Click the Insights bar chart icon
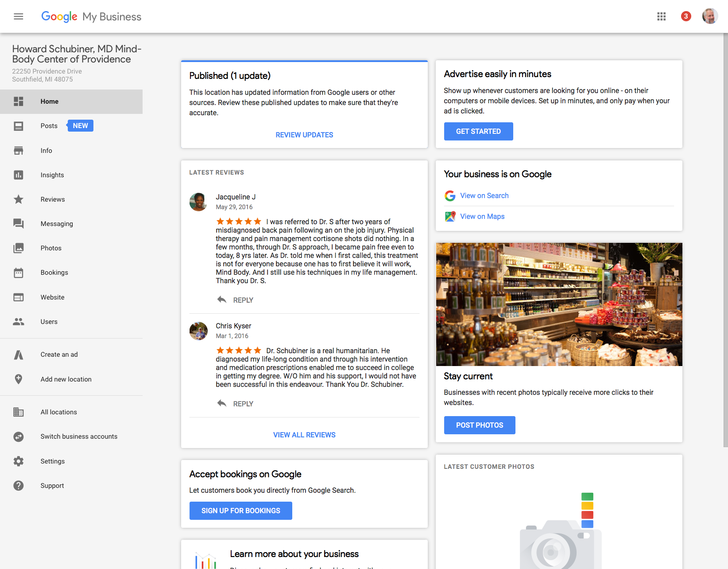The width and height of the screenshot is (728, 569). click(19, 175)
